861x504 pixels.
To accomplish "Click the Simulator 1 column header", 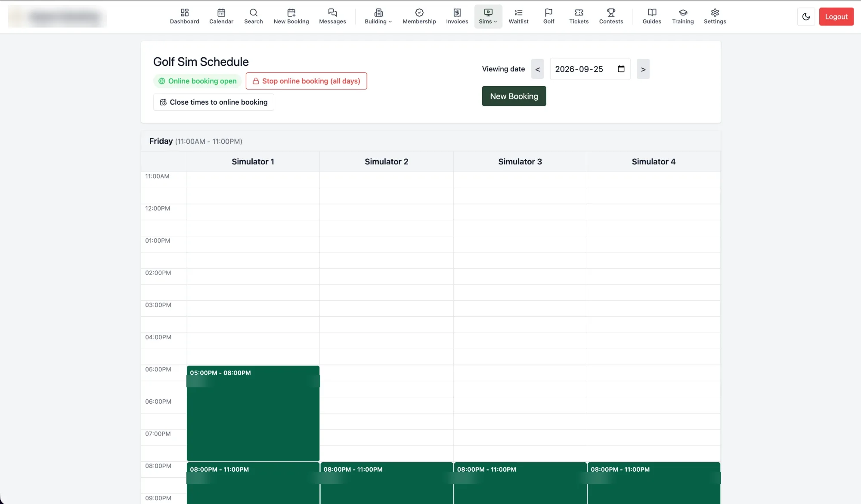I will [x=253, y=161].
